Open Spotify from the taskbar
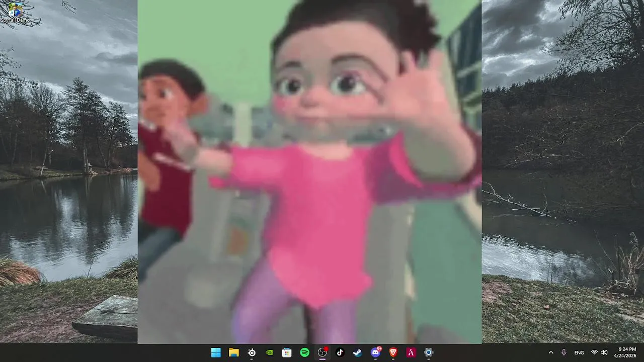This screenshot has width=644, height=362. pyautogui.click(x=304, y=352)
